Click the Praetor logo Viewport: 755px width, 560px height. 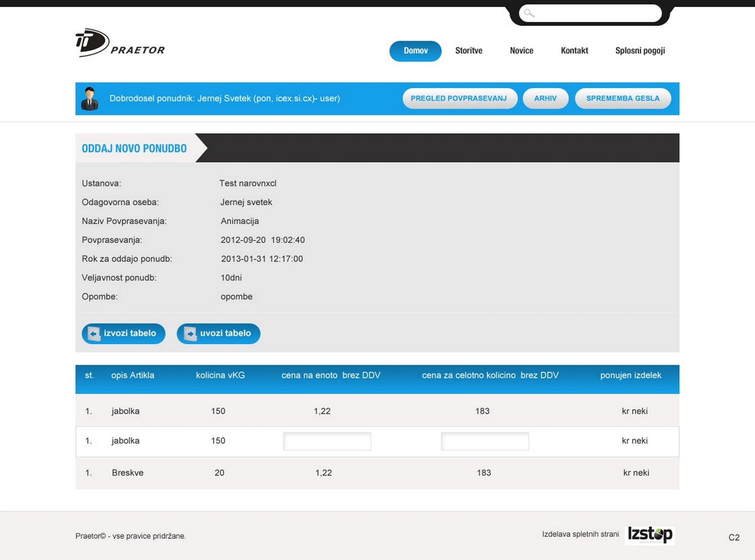[120, 43]
